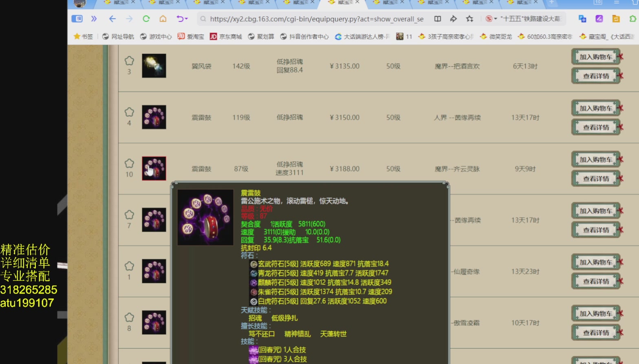
Task: Open item thumbnail beside star 1
Action: pyautogui.click(x=154, y=271)
